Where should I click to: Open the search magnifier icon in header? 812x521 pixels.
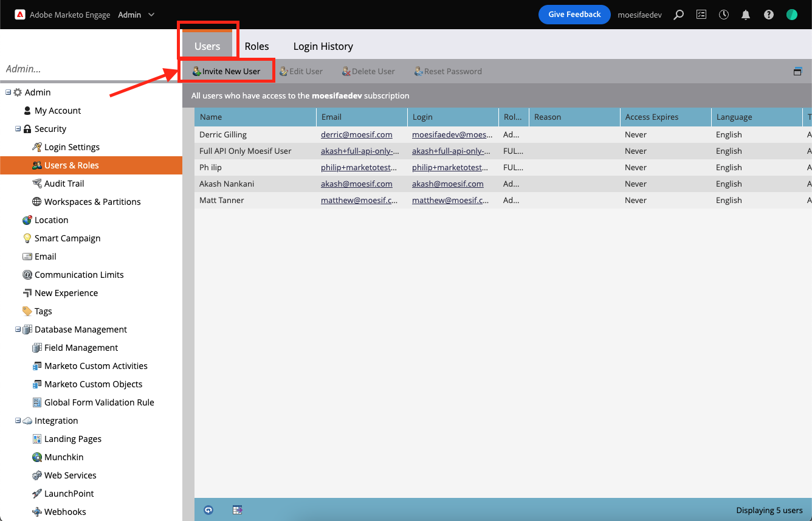(x=679, y=15)
